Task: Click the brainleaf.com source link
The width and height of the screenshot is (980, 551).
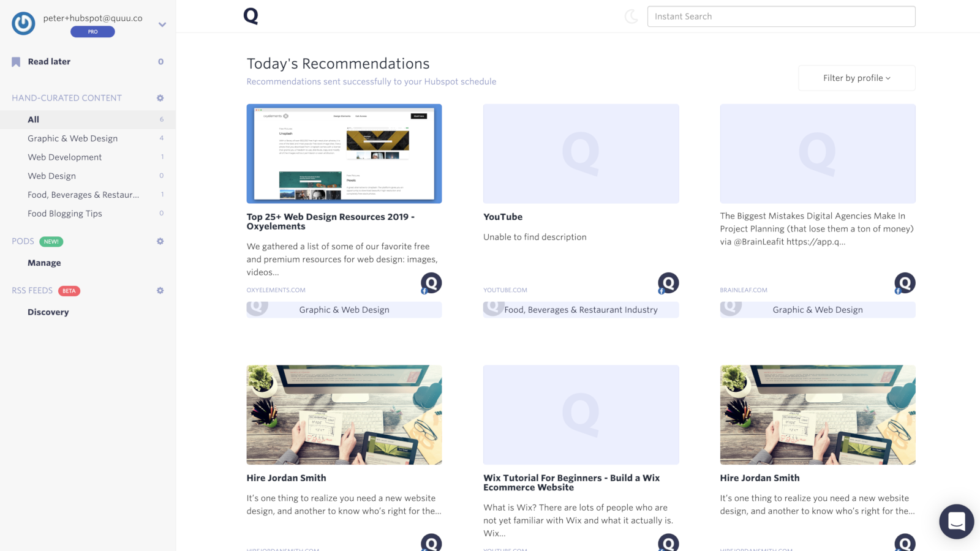Action: pyautogui.click(x=744, y=290)
